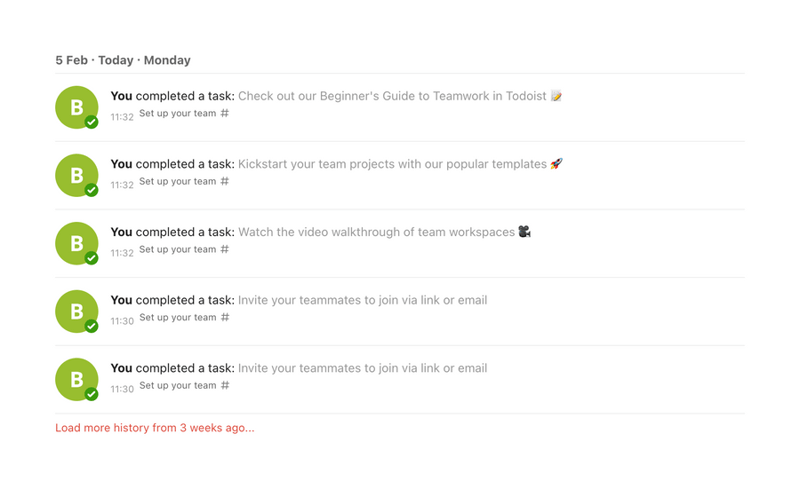800x489 pixels.
Task: Open the "Kickstart your team projects" task
Action: (x=392, y=164)
